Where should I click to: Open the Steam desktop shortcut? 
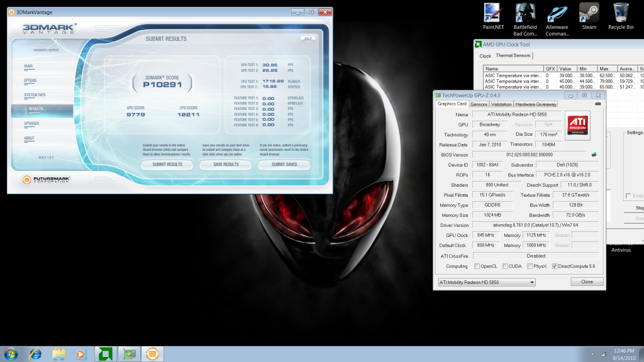pyautogui.click(x=589, y=16)
